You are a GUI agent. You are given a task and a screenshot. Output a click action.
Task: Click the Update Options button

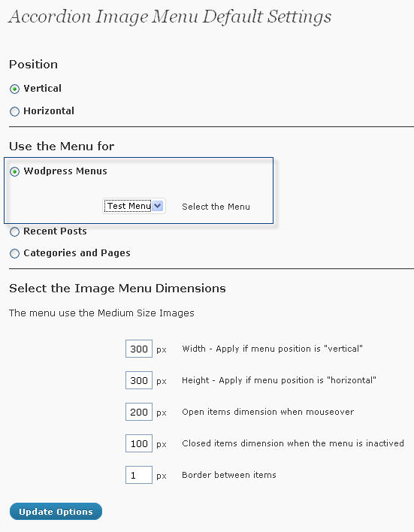point(56,511)
